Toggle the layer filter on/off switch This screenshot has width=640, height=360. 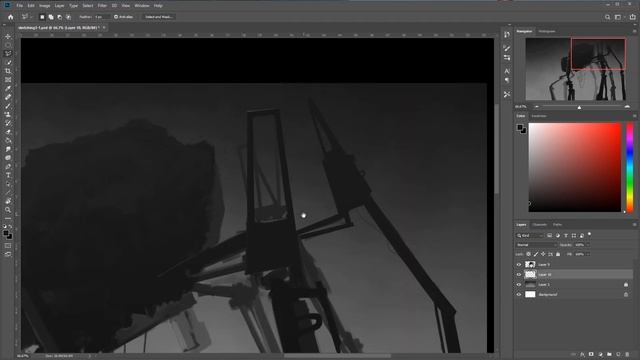tap(589, 235)
